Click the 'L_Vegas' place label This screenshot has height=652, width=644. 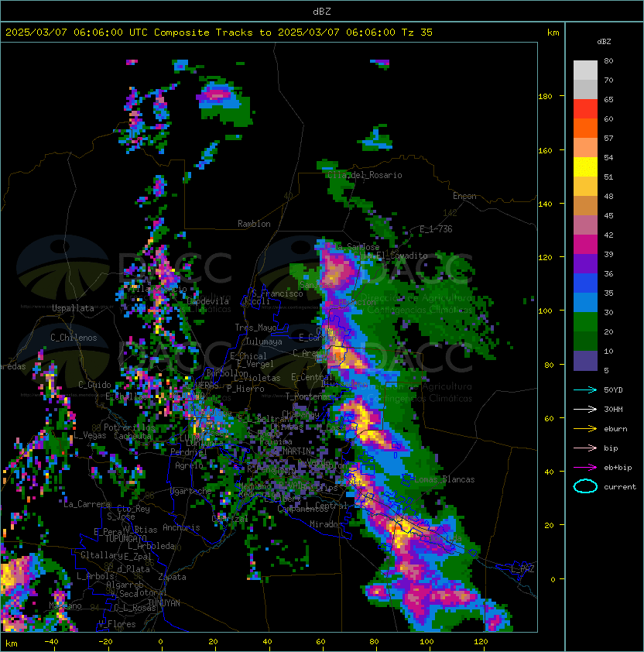point(90,435)
